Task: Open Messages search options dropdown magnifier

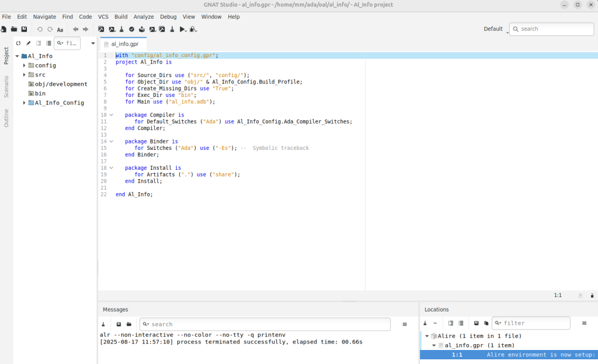Action: [x=145, y=324]
